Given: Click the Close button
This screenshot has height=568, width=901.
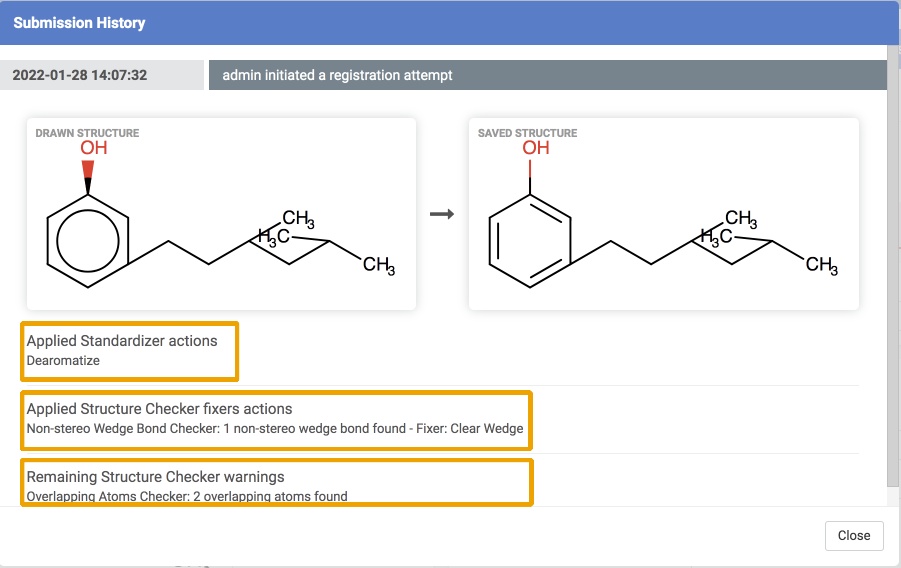Looking at the screenshot, I should (853, 535).
